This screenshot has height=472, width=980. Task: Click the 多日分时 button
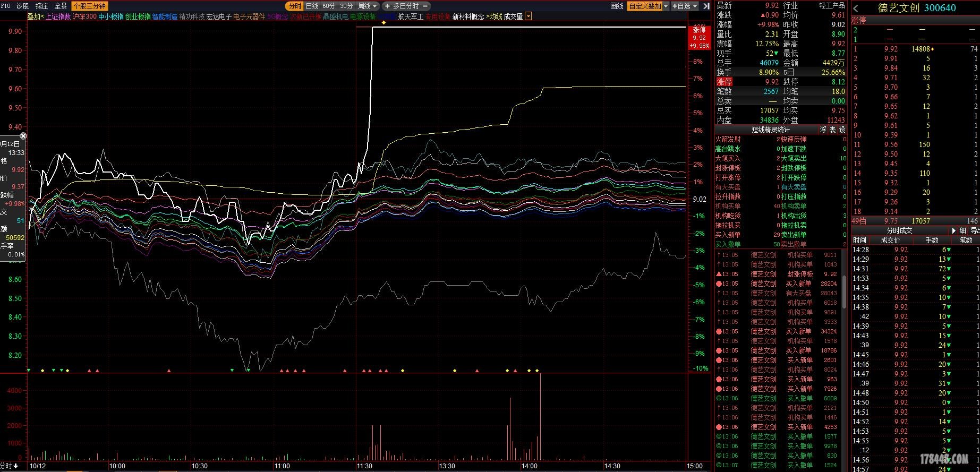tap(406, 6)
